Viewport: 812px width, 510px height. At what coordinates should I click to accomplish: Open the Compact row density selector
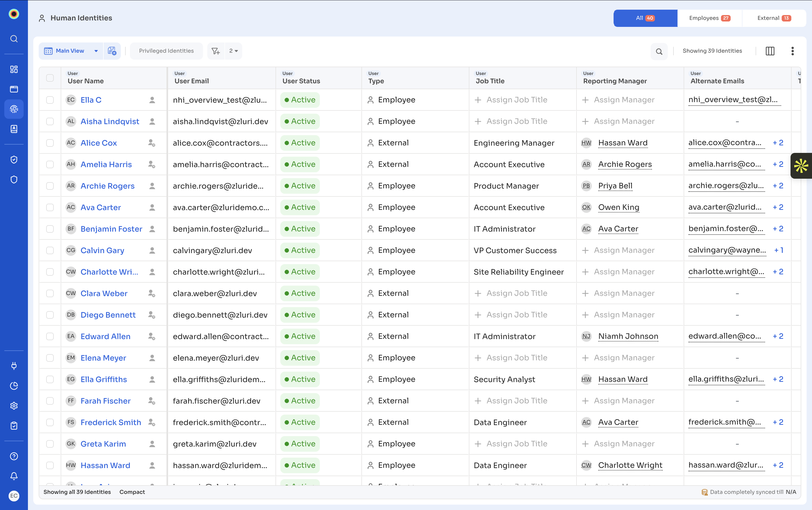(132, 492)
